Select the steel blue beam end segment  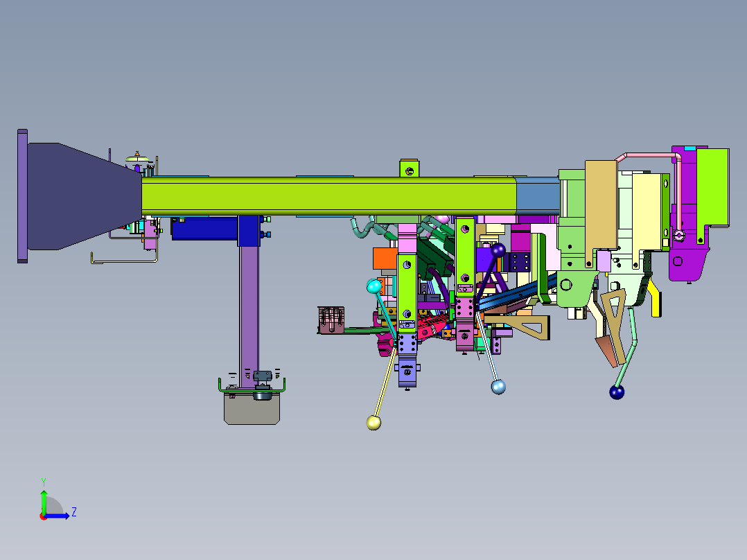(538, 196)
